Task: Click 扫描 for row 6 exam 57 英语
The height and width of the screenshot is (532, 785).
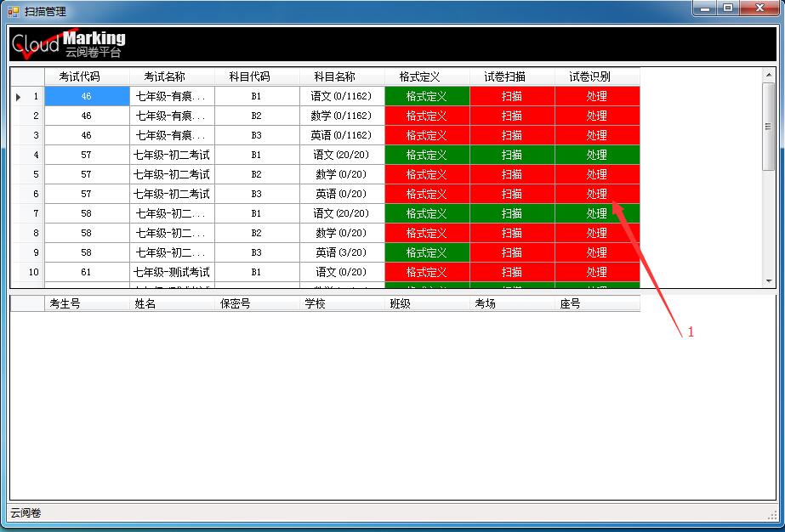Action: [513, 194]
